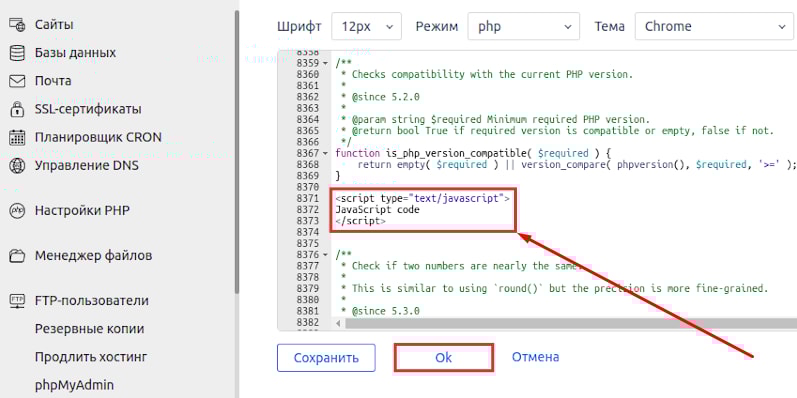Click the "JavaScript code" line in the editor
The height and width of the screenshot is (398, 797).
click(378, 209)
